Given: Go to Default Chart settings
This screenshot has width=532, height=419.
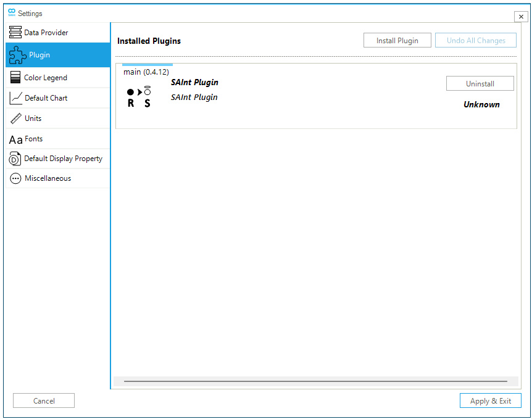Looking at the screenshot, I should 57,98.
